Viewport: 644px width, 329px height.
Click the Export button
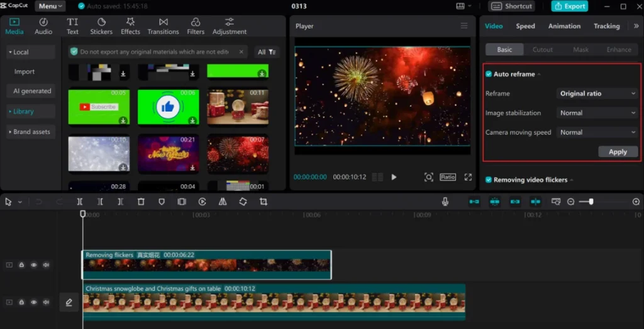coord(570,6)
